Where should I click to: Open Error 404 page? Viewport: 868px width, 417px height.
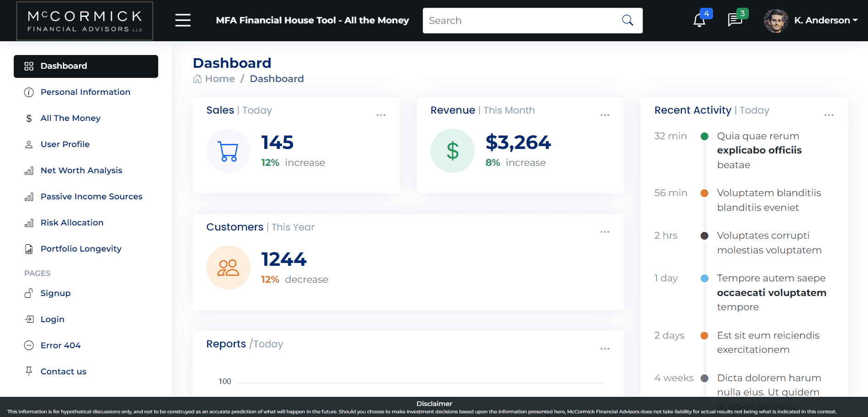[x=86, y=346]
